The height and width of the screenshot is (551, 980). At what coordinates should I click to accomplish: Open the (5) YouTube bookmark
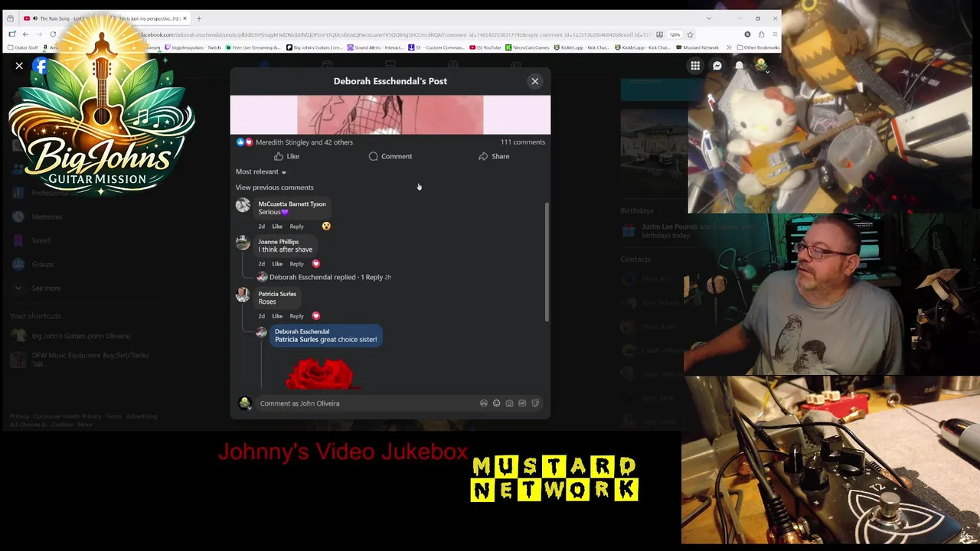click(485, 47)
